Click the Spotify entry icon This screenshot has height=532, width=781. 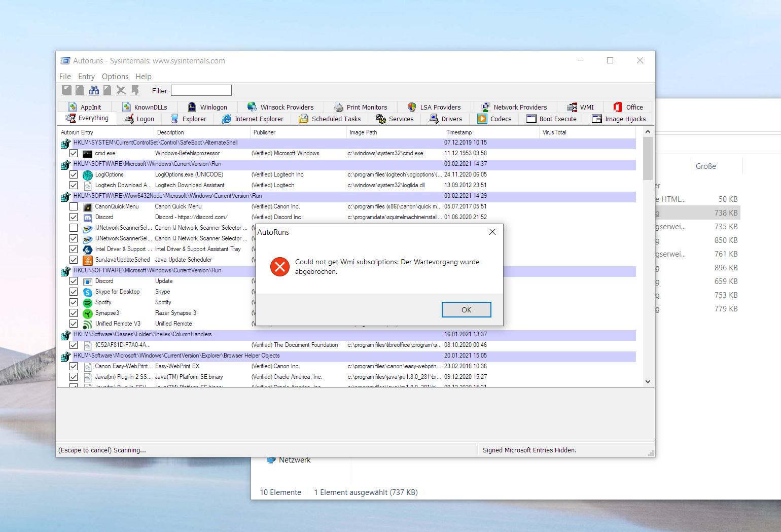88,303
